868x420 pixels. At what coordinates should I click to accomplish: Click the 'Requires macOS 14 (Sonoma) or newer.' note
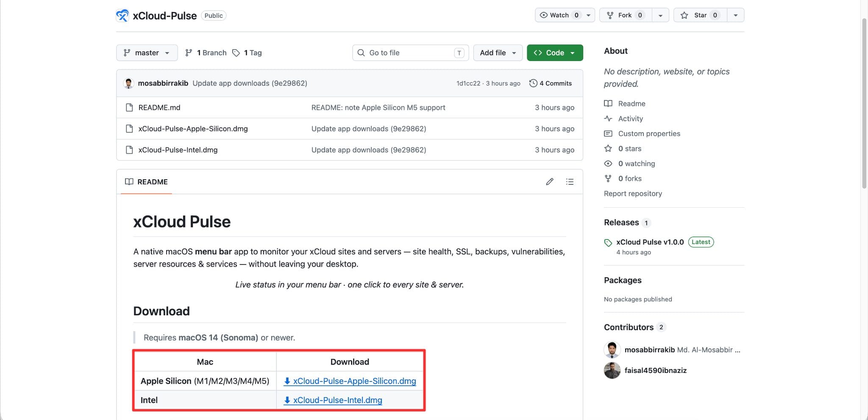tap(219, 338)
